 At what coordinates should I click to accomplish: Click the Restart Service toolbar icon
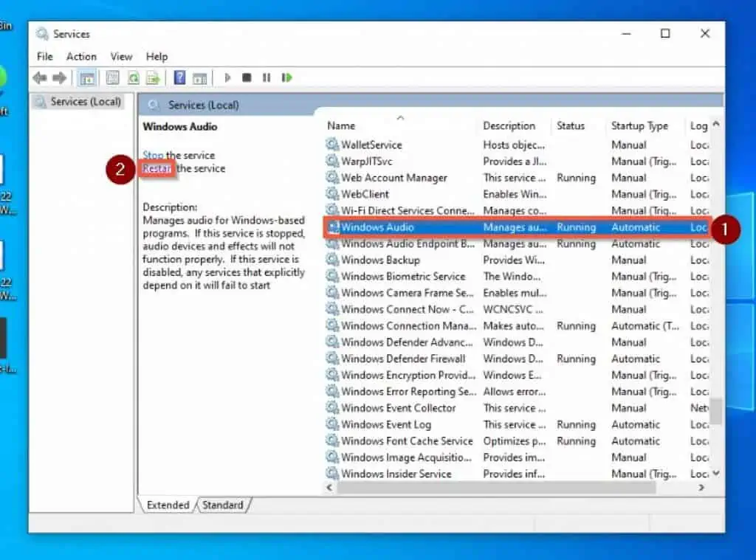point(286,77)
